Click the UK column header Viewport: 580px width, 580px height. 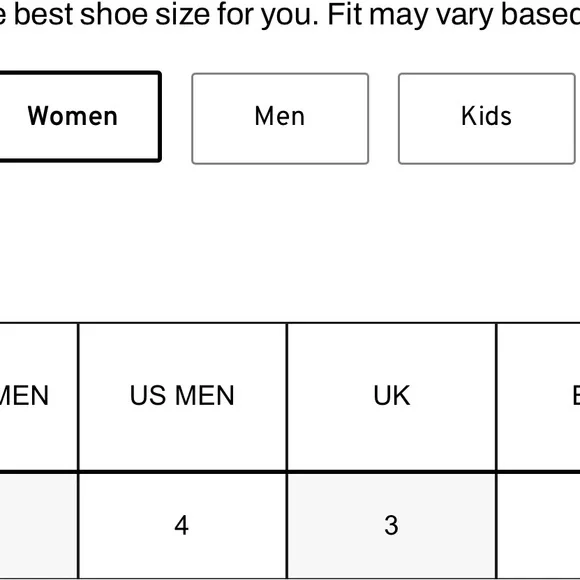coord(391,397)
